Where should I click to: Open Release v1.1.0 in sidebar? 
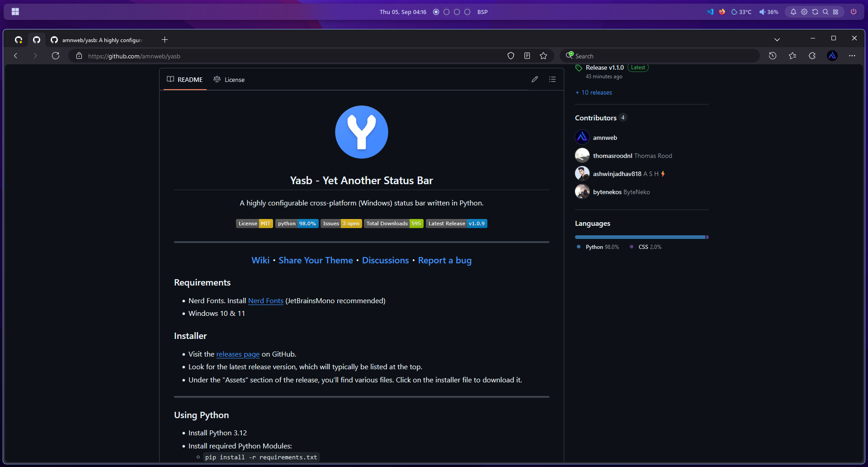coord(604,67)
